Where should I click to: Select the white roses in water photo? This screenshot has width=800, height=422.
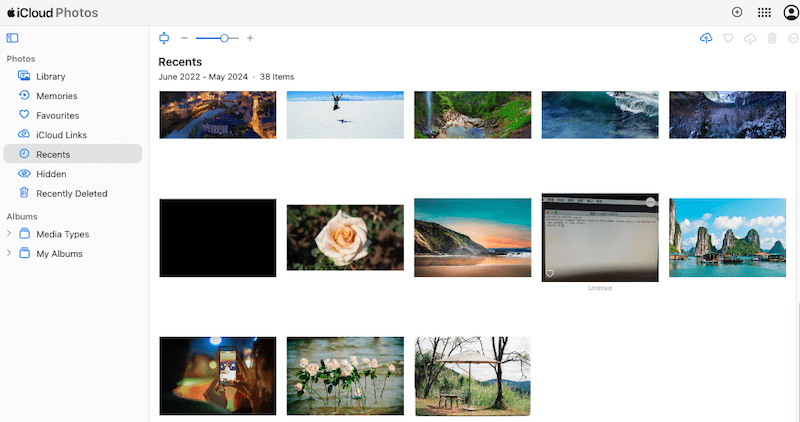point(345,376)
